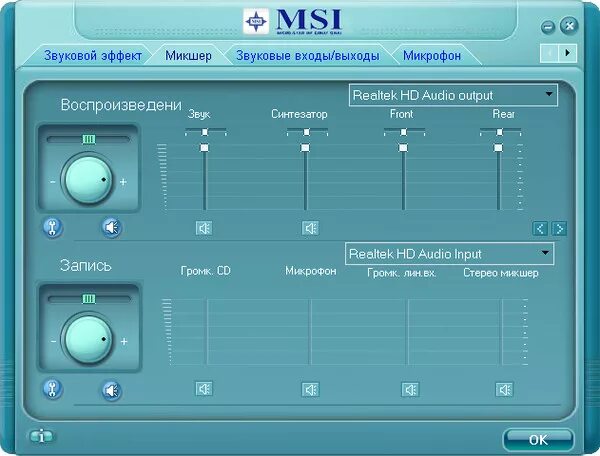
Task: Click the recording master balance slider handle
Action: click(x=89, y=299)
